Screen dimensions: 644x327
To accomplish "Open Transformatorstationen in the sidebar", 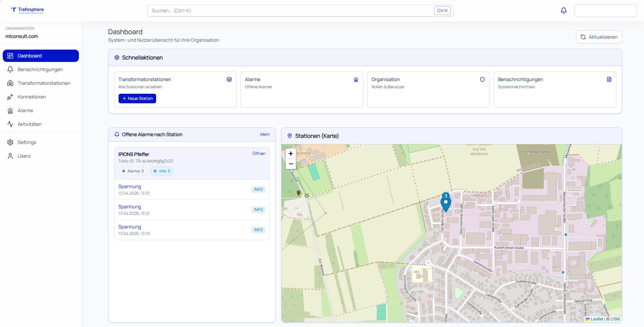I will point(44,83).
